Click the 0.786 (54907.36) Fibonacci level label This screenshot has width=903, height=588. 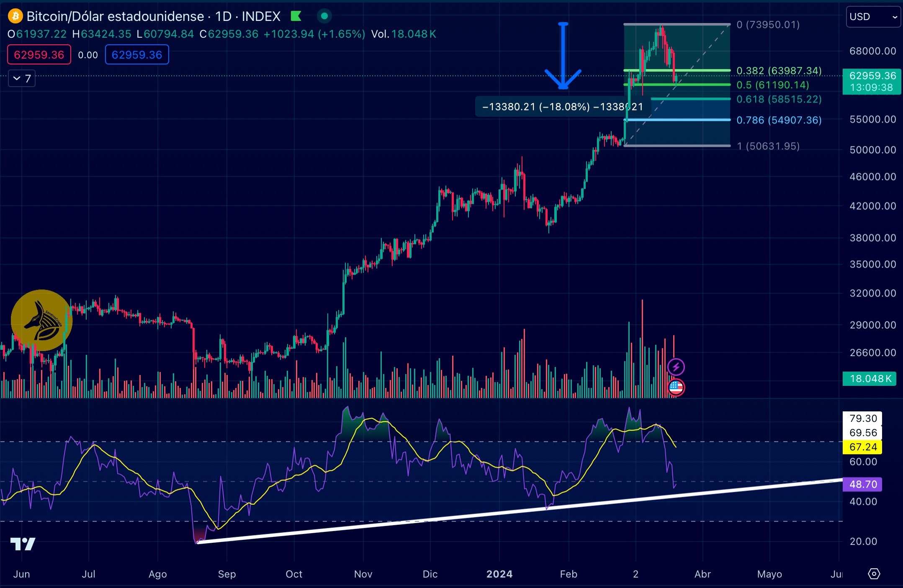[x=779, y=120]
